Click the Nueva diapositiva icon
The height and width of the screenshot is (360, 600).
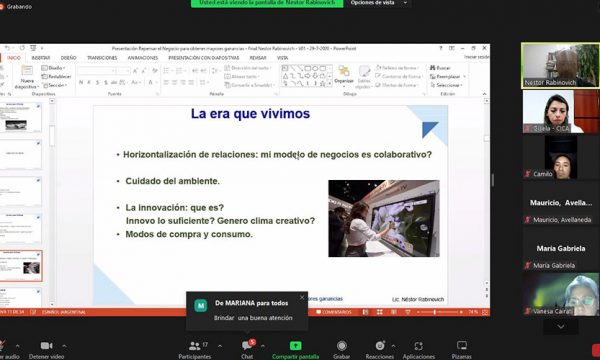pos(27,72)
